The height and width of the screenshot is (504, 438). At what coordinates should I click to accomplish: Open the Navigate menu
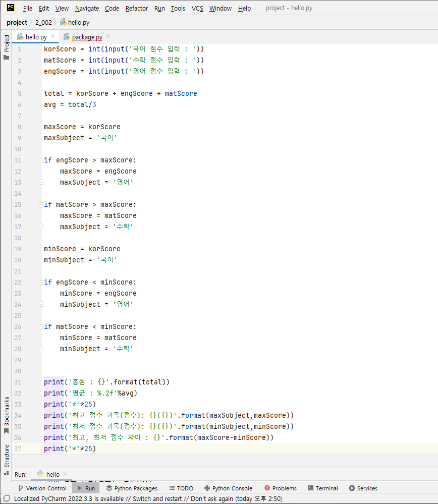[x=87, y=9]
